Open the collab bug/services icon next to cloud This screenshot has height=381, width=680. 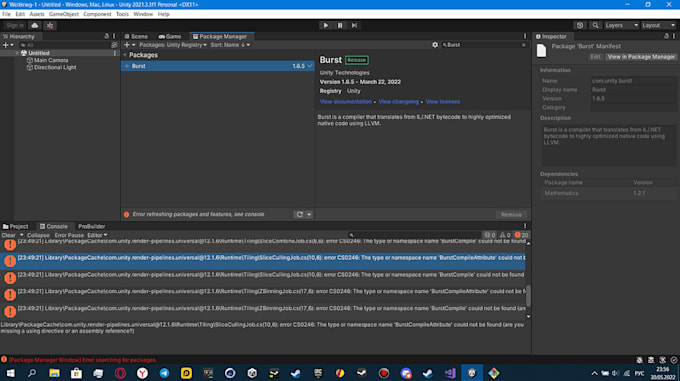(50, 26)
